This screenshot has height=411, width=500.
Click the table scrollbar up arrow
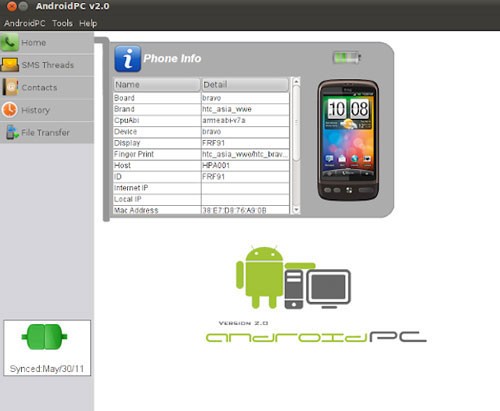(x=296, y=81)
